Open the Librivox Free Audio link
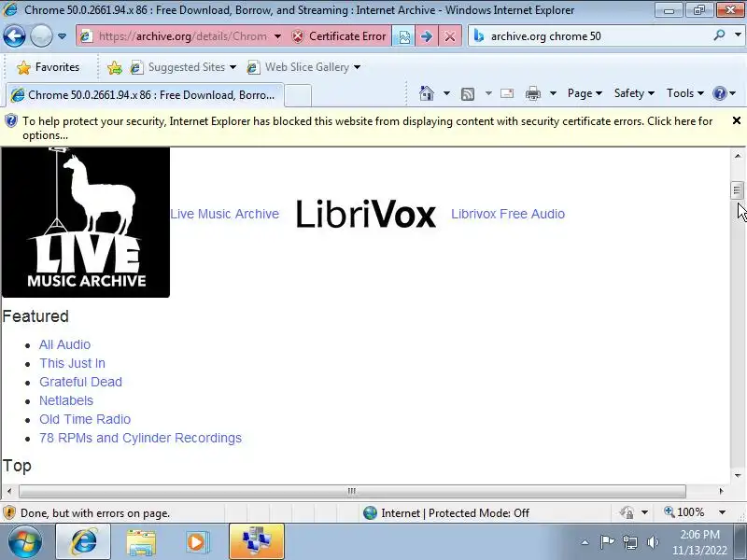This screenshot has width=747, height=560. click(508, 214)
